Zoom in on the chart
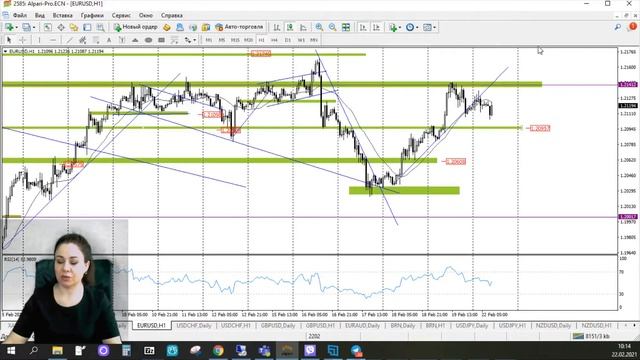Viewport: 640px width, 360px height. (x=319, y=27)
